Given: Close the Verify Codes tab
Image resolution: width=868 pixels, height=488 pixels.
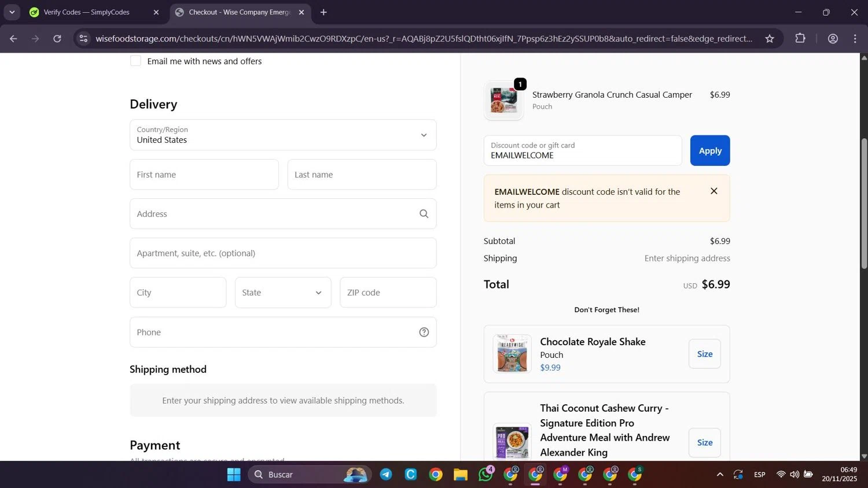Looking at the screenshot, I should pos(156,12).
